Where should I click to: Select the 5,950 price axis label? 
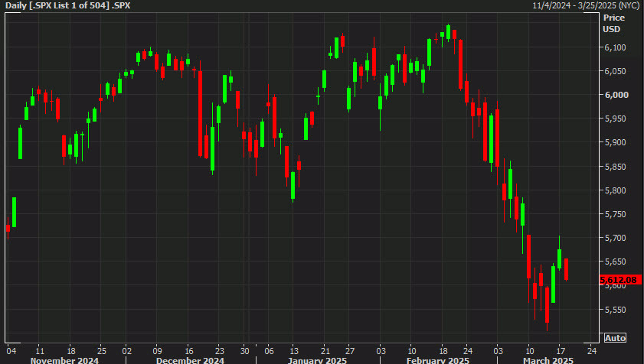615,119
